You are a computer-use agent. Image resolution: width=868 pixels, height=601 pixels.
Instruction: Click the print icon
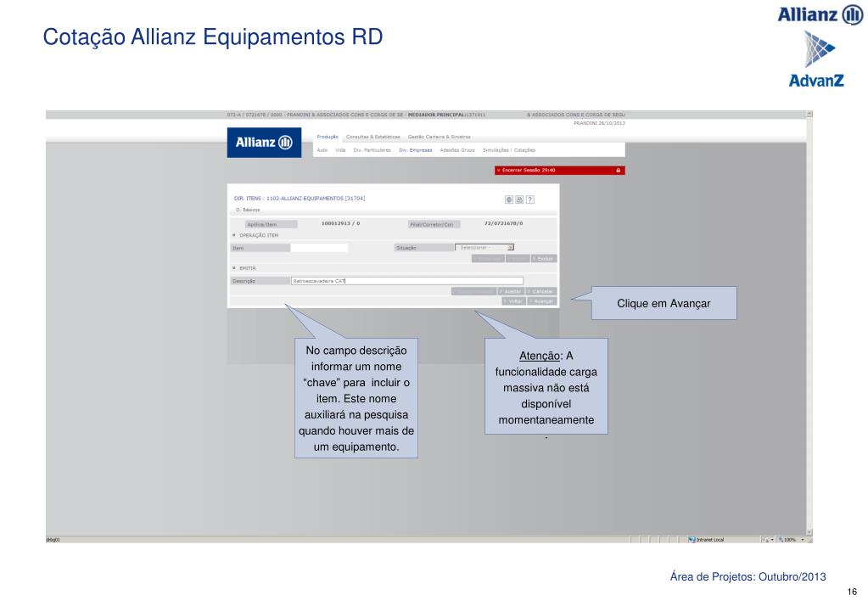click(519, 199)
